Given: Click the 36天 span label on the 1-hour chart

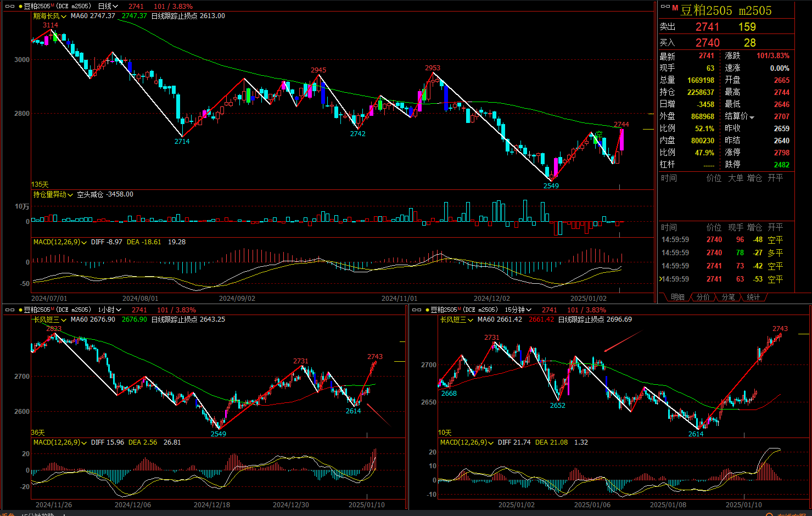Looking at the screenshot, I should click(x=38, y=433).
